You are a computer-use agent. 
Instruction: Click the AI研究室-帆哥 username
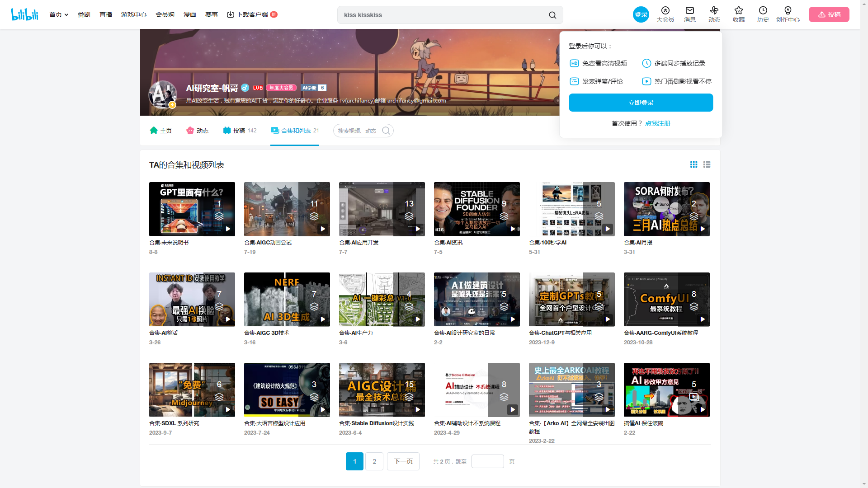coord(212,88)
